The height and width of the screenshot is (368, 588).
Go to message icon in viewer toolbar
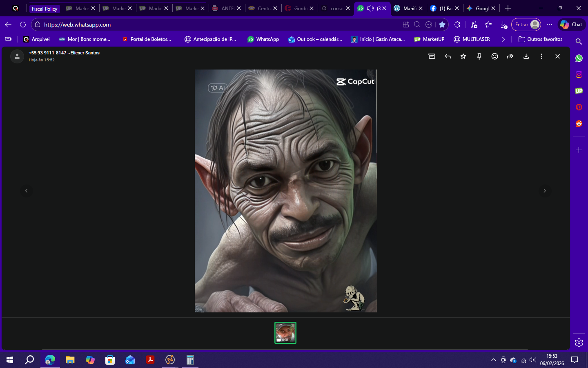click(x=432, y=56)
